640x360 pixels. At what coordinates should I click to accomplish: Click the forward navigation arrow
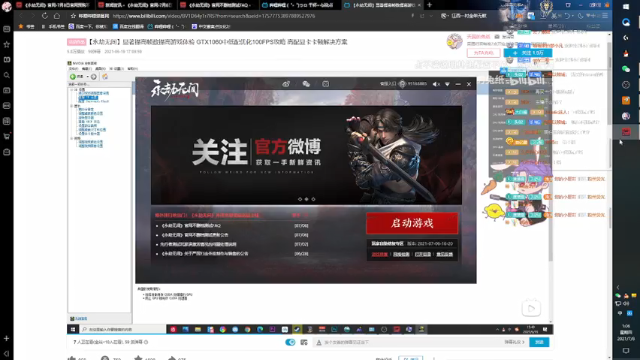pyautogui.click(x=33, y=16)
